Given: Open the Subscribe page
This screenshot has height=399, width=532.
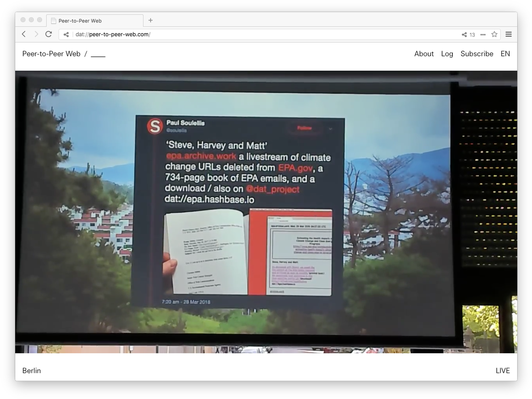Looking at the screenshot, I should [x=477, y=54].
